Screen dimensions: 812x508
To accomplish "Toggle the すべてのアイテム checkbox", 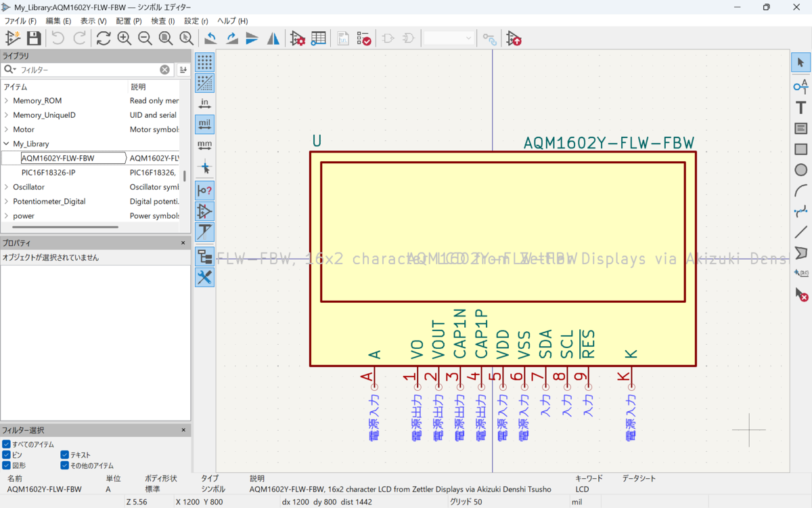I will [x=6, y=444].
